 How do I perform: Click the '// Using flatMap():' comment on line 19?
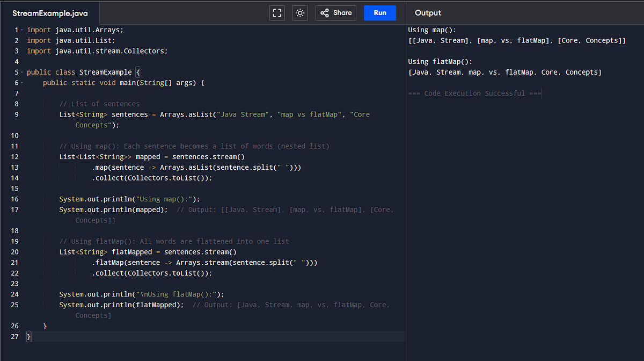tap(174, 241)
